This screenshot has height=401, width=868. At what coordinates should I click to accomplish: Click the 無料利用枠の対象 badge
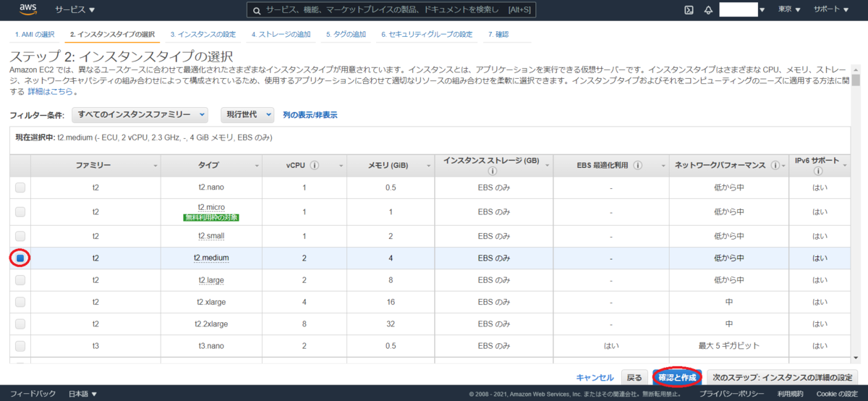[211, 217]
